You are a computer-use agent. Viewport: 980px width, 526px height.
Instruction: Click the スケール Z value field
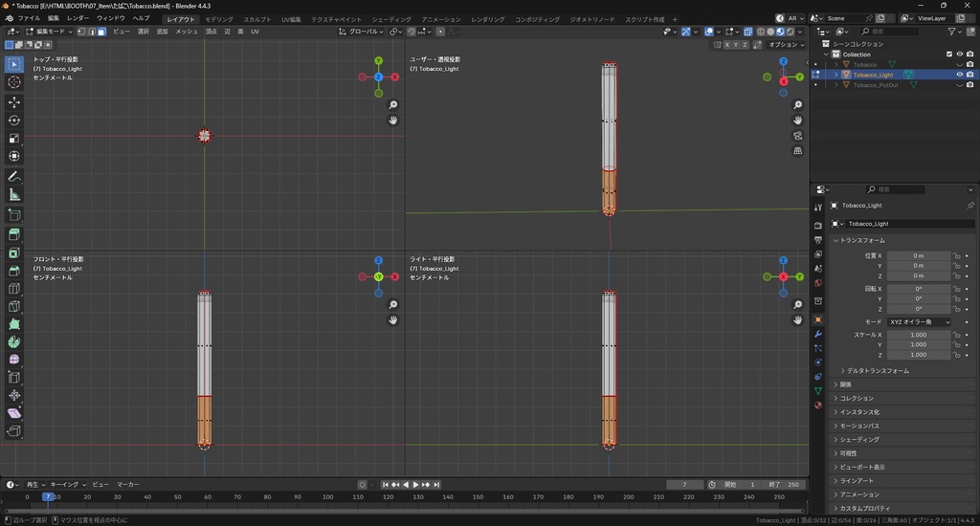click(x=919, y=355)
